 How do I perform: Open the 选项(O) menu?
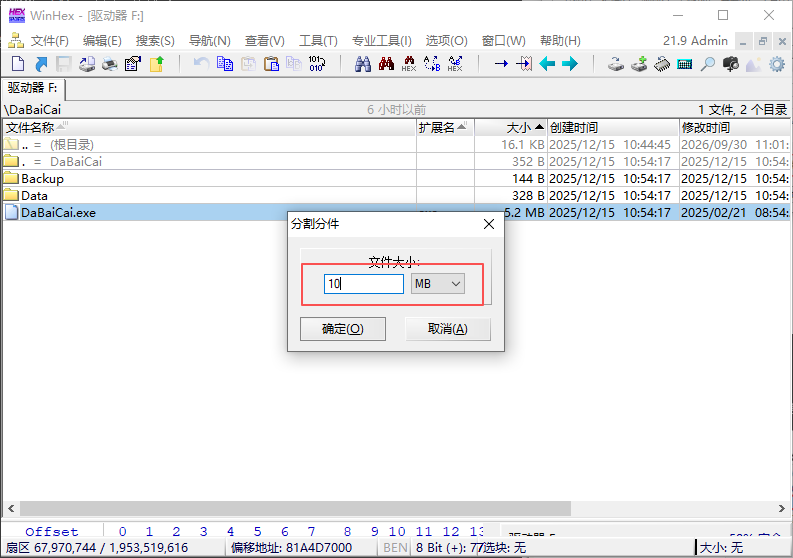446,40
